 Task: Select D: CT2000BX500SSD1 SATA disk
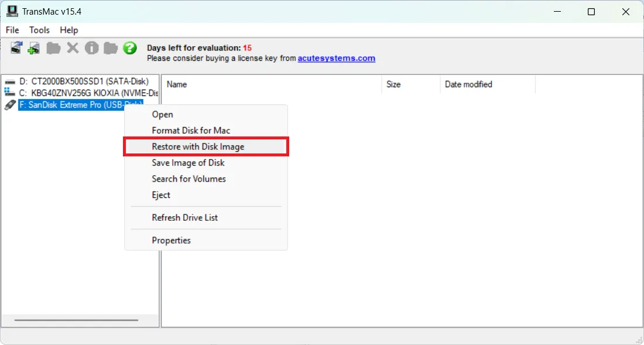tap(84, 82)
